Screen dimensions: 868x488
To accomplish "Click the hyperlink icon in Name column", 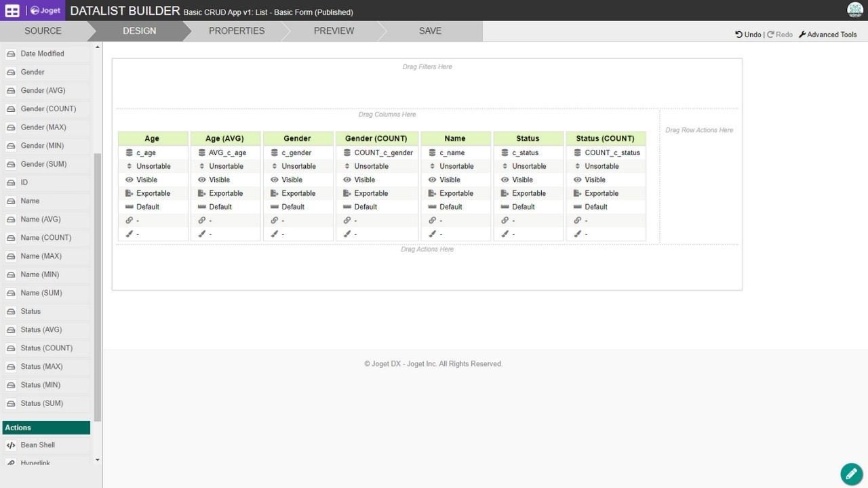I will (432, 220).
